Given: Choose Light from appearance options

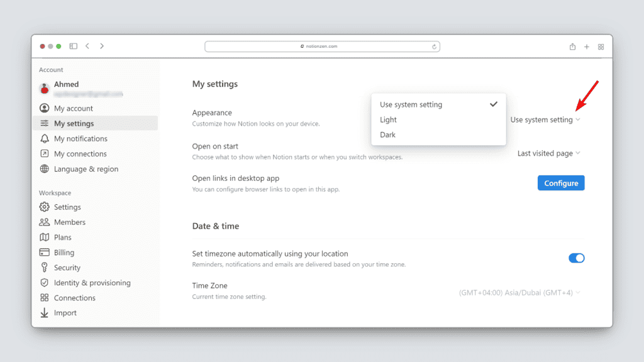Looking at the screenshot, I should coord(388,119).
